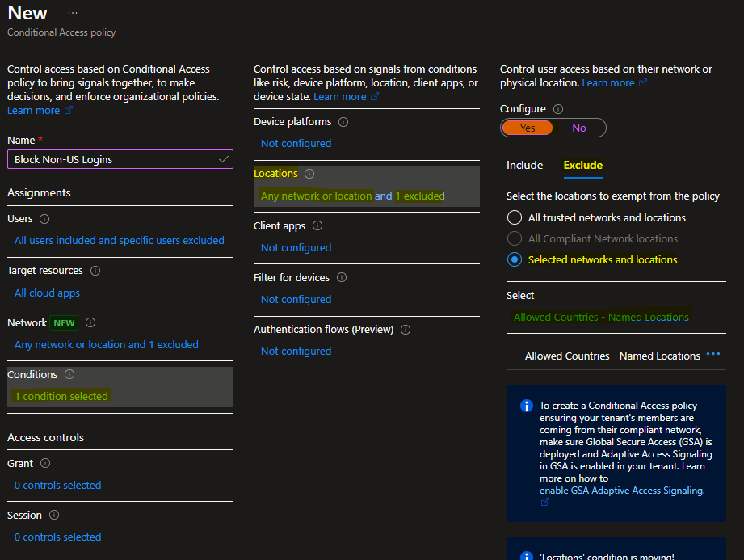
Task: Click the info icon next to Users
Action: point(44,219)
